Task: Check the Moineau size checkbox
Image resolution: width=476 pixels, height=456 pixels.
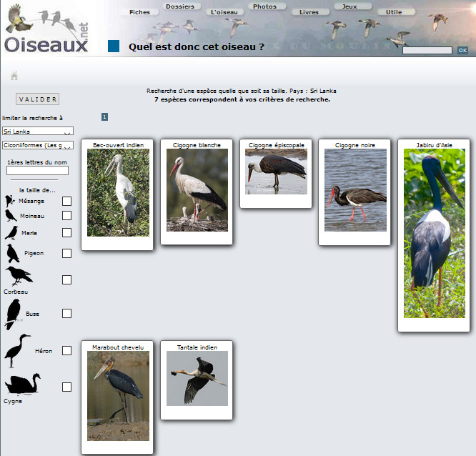Action: pyautogui.click(x=66, y=216)
